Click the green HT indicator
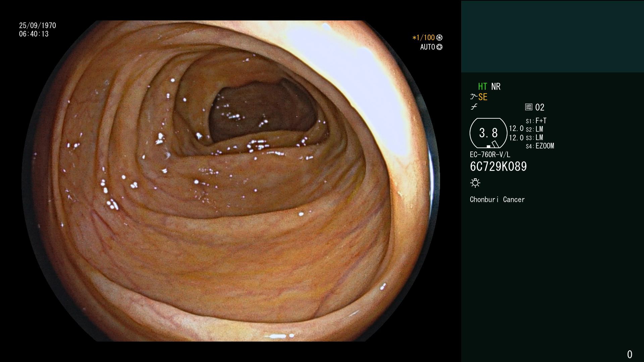This screenshot has height=362, width=644. (x=482, y=86)
